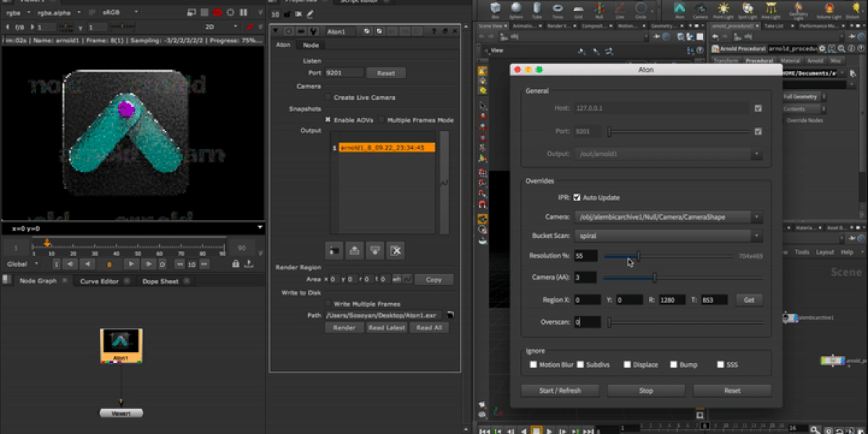This screenshot has width=868, height=434.
Task: Click the Aton shelf tool icon
Action: [679, 7]
